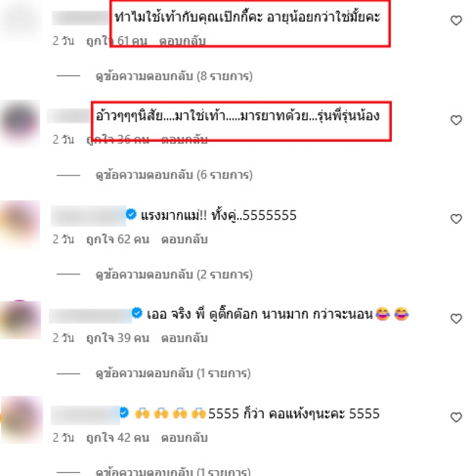Viewport: 470px width, 476px height.
Task: Expand the 6 replies thread
Action: click(x=174, y=175)
